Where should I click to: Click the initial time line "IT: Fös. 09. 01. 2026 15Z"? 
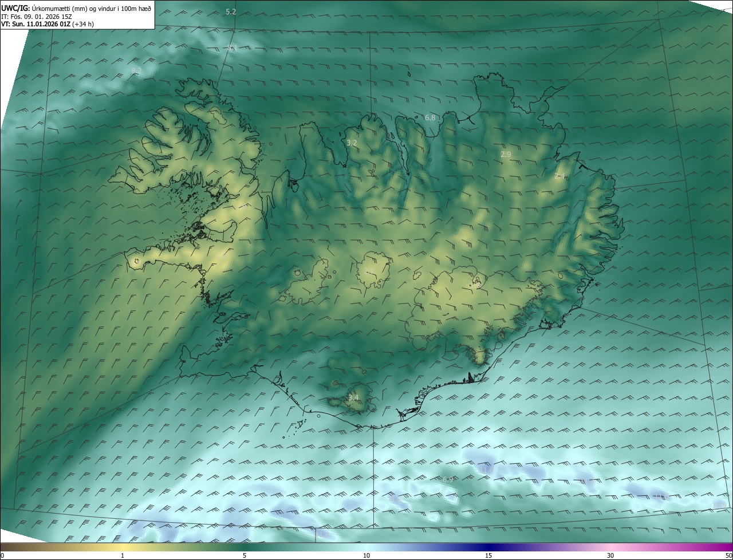37,17
